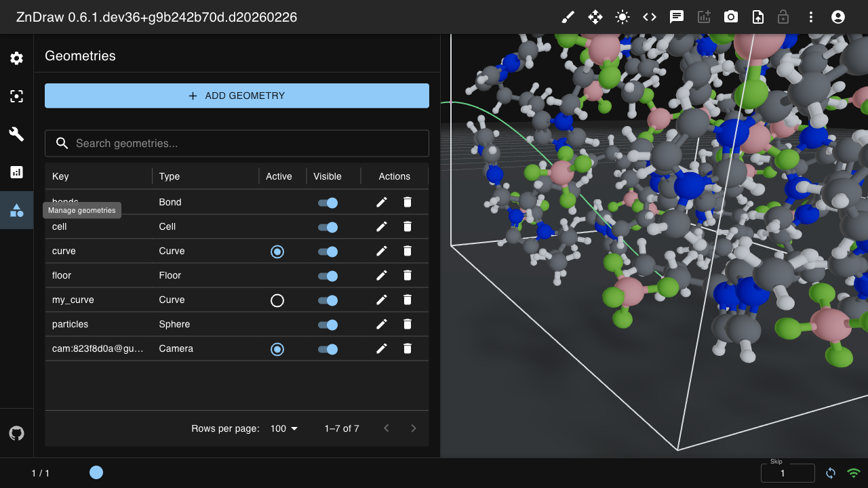Image resolution: width=868 pixels, height=488 pixels.
Task: Click the Floor type cell
Action: click(205, 275)
